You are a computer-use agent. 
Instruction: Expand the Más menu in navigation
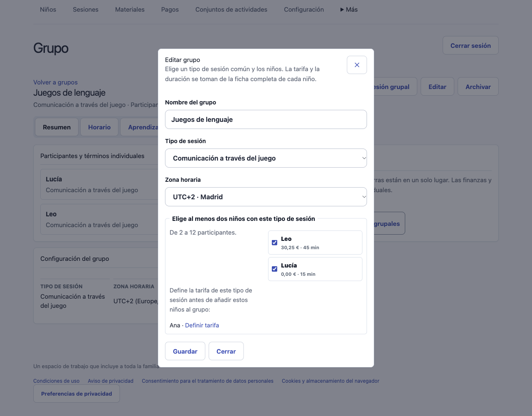tap(349, 10)
